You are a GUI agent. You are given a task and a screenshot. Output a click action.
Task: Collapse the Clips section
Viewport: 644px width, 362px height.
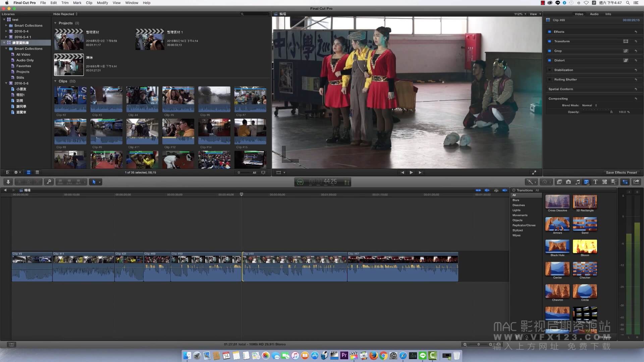[x=55, y=81]
